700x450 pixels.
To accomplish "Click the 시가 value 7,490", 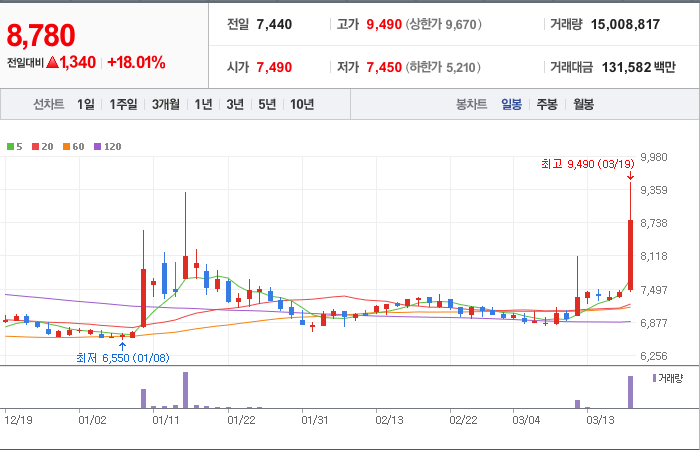I will (274, 67).
